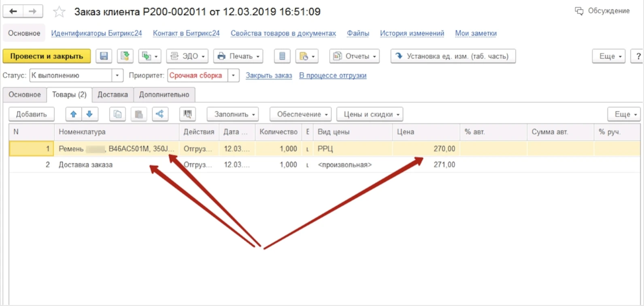Click the barcode search icon

[187, 114]
